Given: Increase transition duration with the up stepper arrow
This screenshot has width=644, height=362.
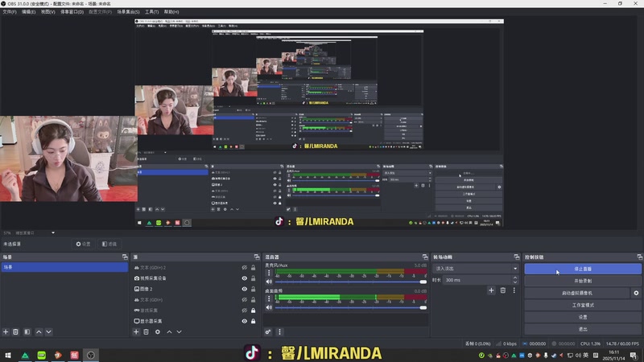Looking at the screenshot, I should pyautogui.click(x=515, y=278).
